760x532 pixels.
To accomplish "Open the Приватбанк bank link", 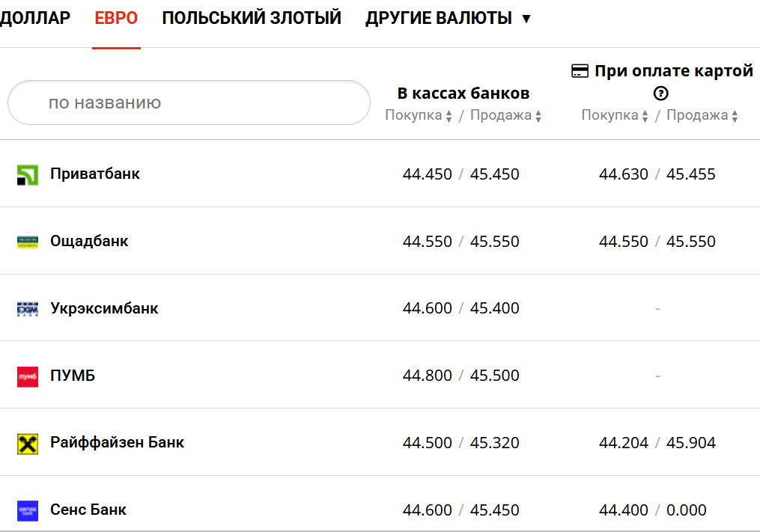I will [x=95, y=174].
